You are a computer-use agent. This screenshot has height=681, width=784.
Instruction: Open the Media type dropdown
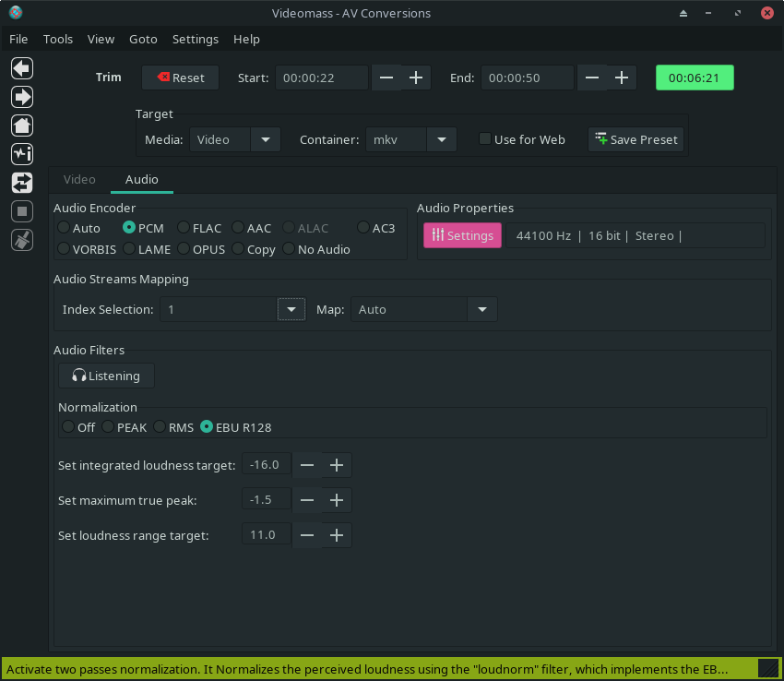(266, 139)
